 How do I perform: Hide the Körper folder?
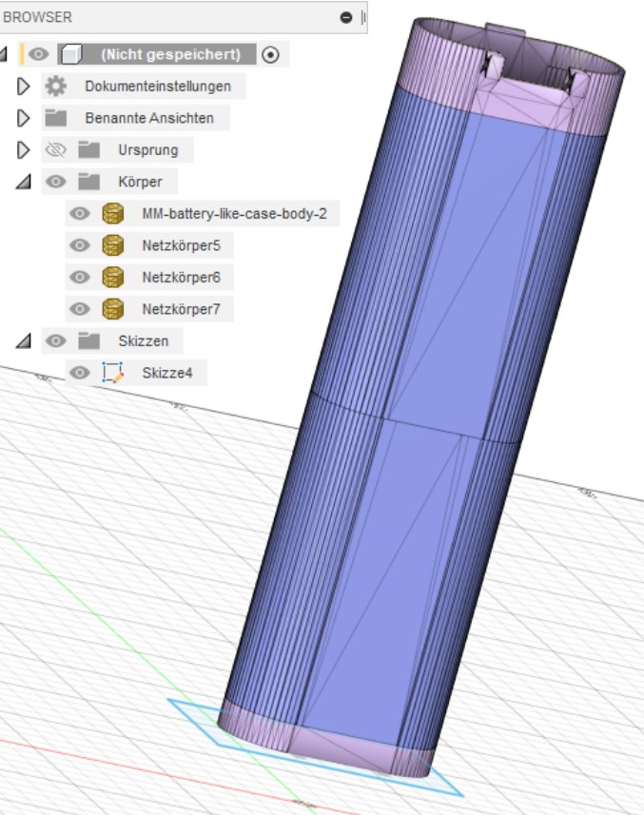tap(55, 182)
